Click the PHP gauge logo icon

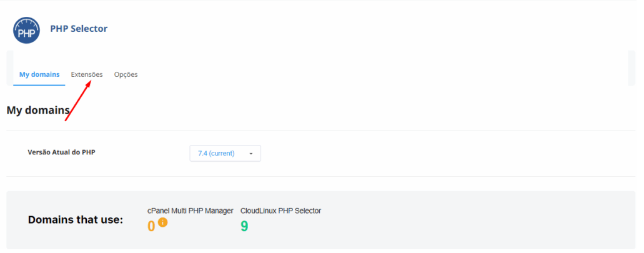click(x=26, y=31)
